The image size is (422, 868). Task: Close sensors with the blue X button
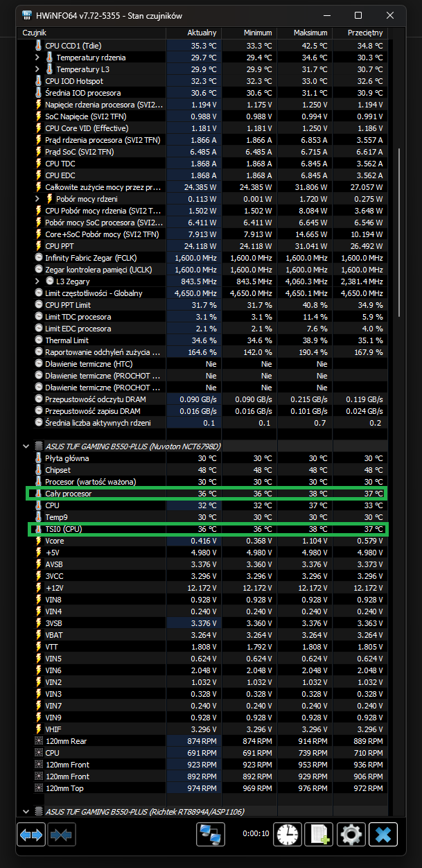[x=383, y=835]
